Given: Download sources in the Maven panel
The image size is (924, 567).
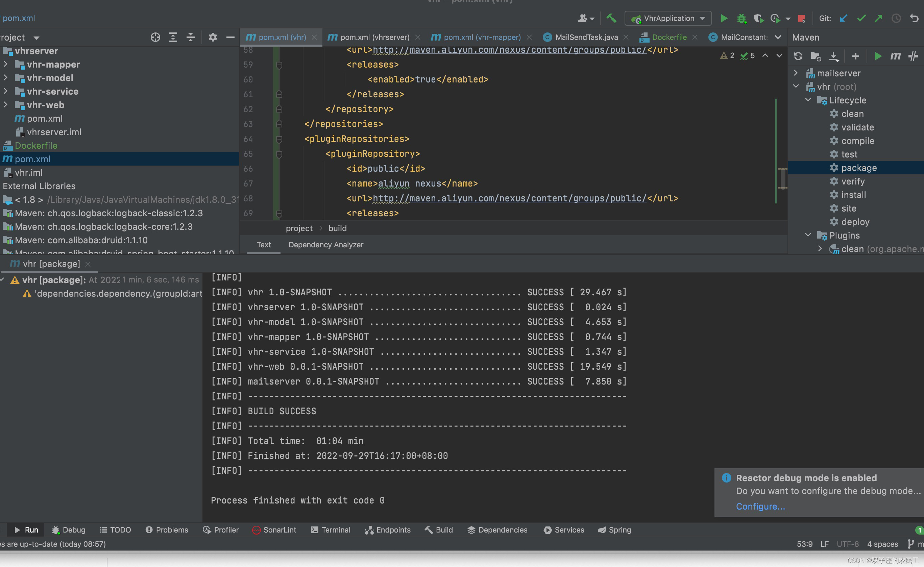Looking at the screenshot, I should (834, 56).
